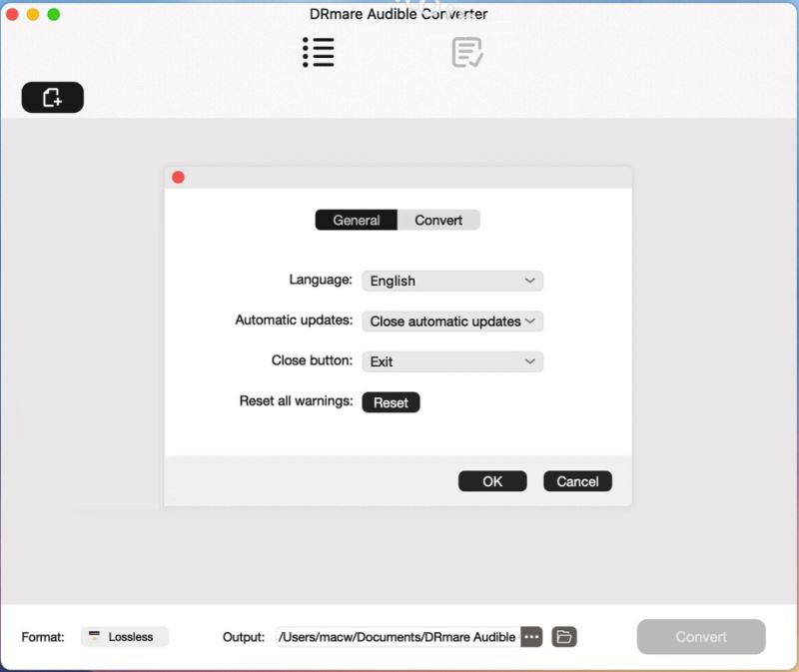This screenshot has height=672, width=799.
Task: Click the add files button
Action: (53, 97)
